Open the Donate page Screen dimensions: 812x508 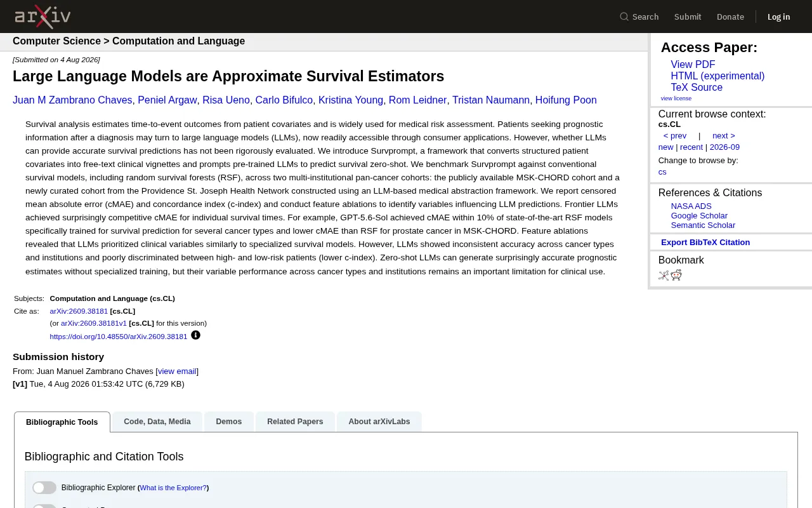point(730,17)
